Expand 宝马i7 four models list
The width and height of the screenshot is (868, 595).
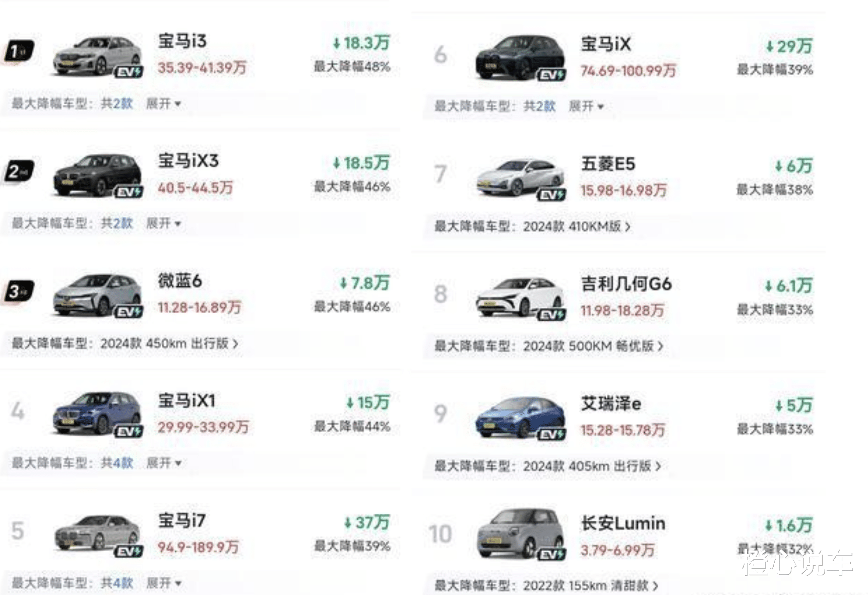coord(163,583)
